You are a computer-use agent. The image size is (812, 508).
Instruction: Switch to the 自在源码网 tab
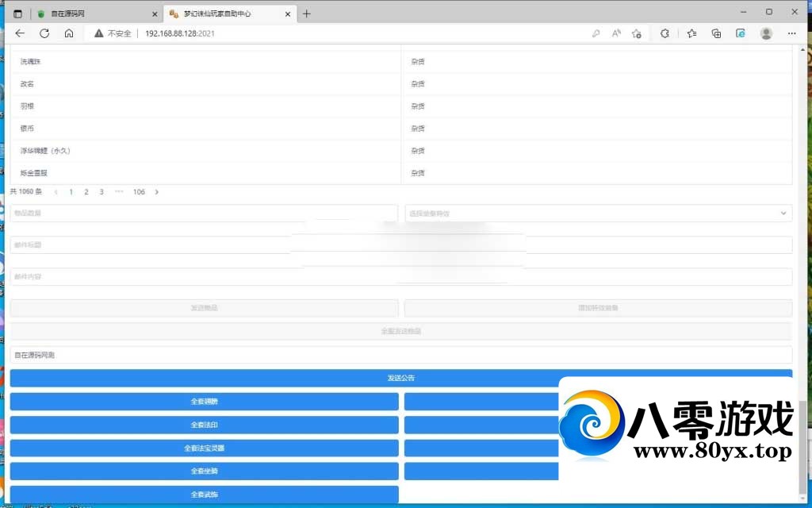coord(97,14)
